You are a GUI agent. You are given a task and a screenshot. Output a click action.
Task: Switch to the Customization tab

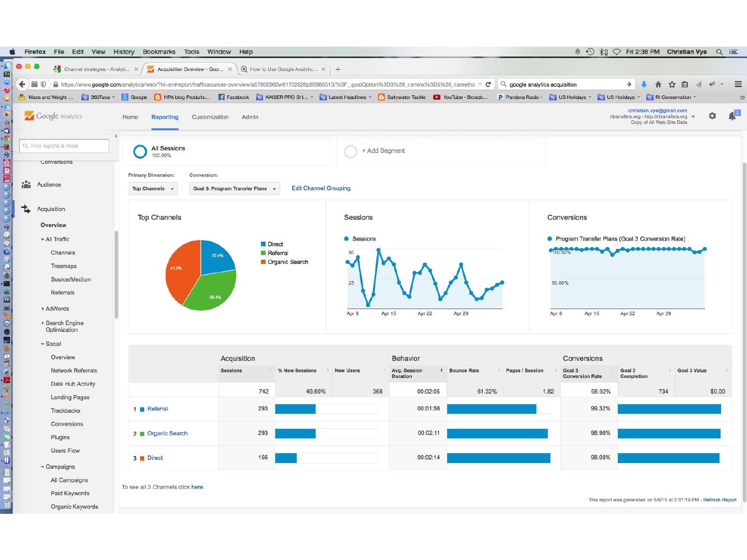point(210,117)
